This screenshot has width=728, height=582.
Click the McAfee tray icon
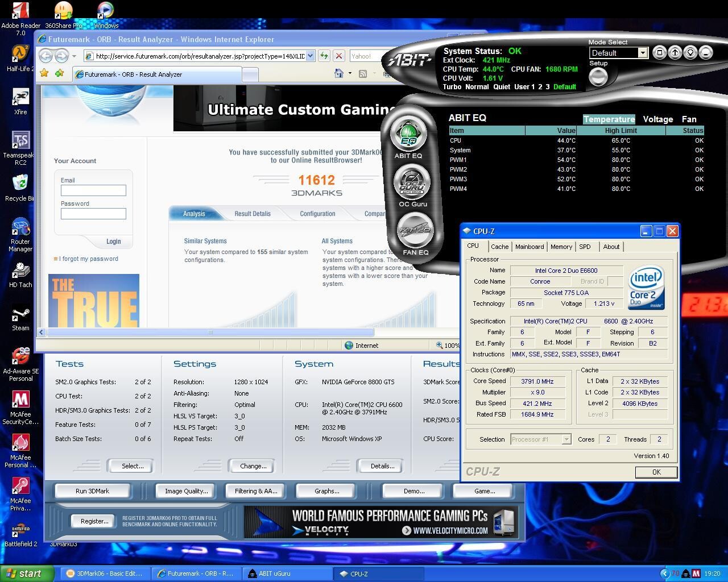(x=696, y=573)
